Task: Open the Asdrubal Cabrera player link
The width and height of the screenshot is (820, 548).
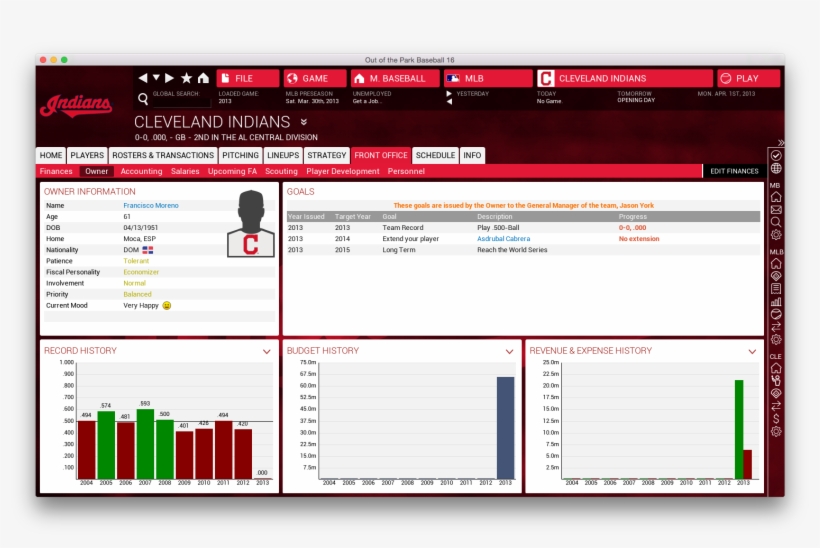Action: (503, 238)
